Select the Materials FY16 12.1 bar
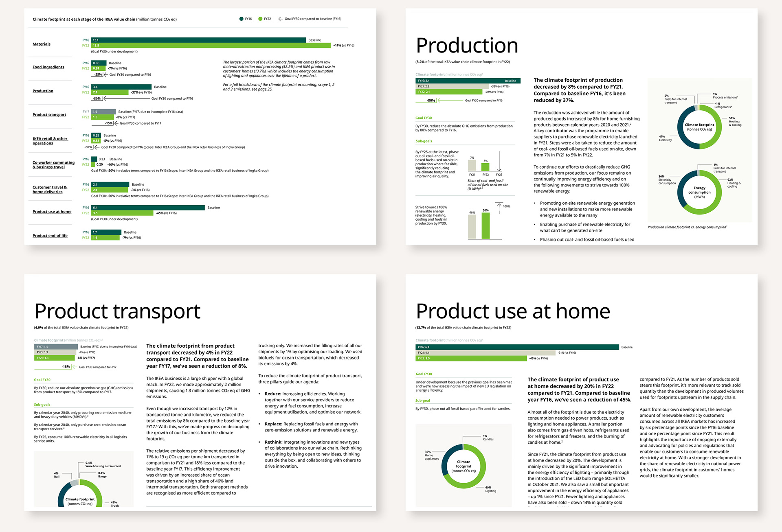 [198, 40]
